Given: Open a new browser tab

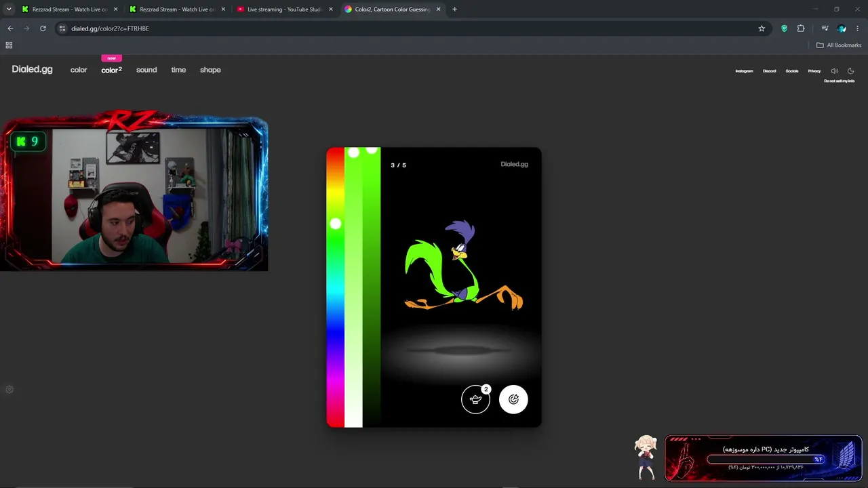Looking at the screenshot, I should [x=454, y=9].
